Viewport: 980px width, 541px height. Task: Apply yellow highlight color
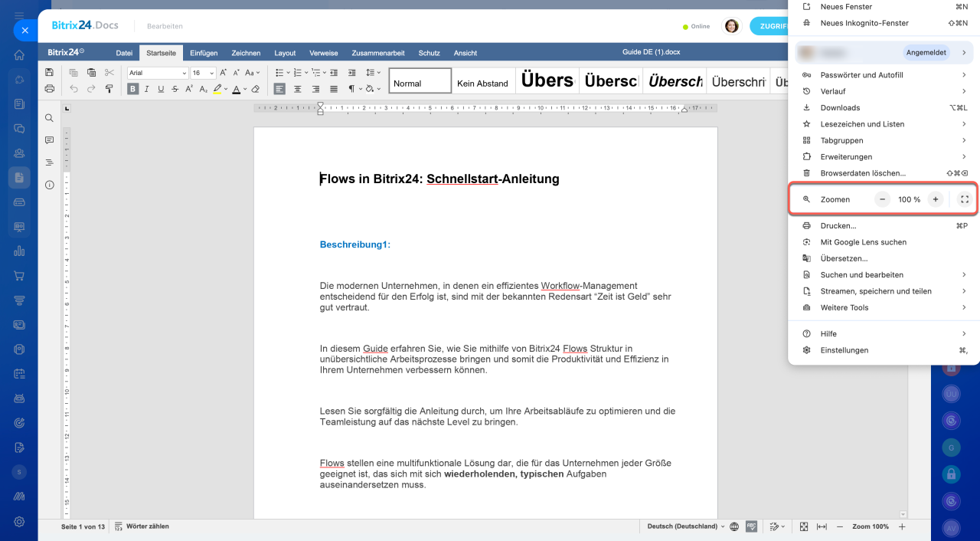pyautogui.click(x=217, y=89)
